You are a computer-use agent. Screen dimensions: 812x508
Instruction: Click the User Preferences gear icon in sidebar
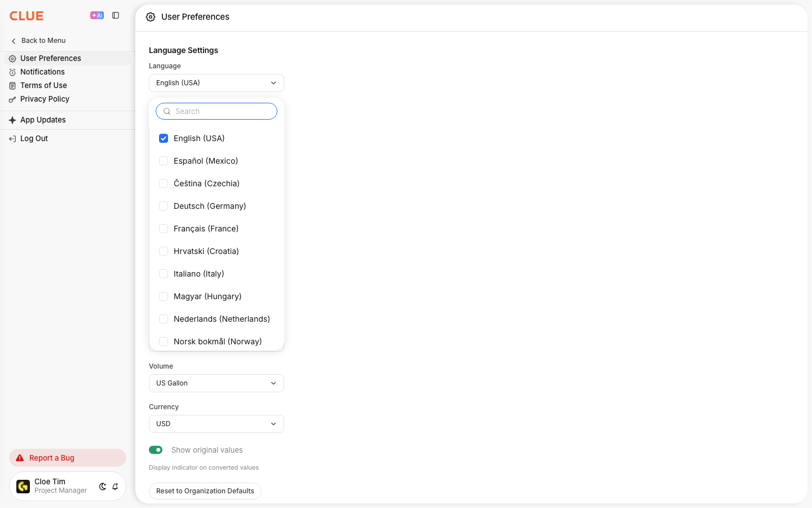click(12, 59)
